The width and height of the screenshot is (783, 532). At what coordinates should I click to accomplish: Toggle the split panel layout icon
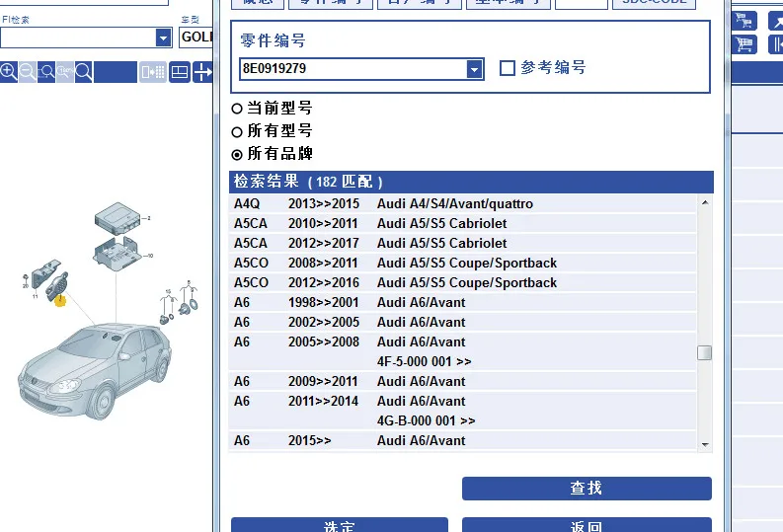180,72
